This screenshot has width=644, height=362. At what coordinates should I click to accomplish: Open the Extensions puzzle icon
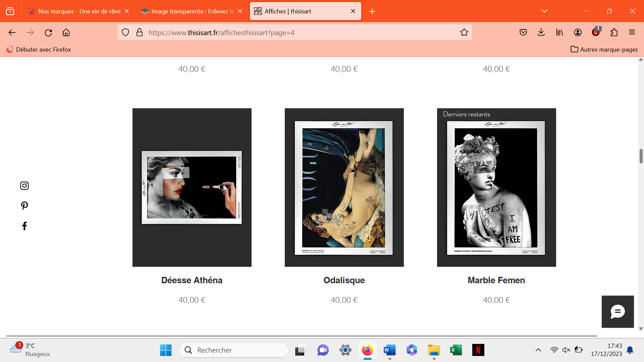pyautogui.click(x=614, y=33)
